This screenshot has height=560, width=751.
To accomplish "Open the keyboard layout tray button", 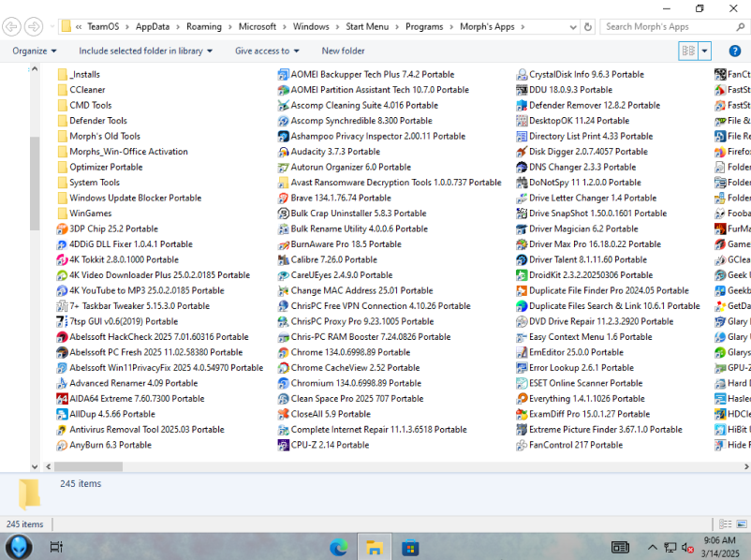I will (620, 547).
